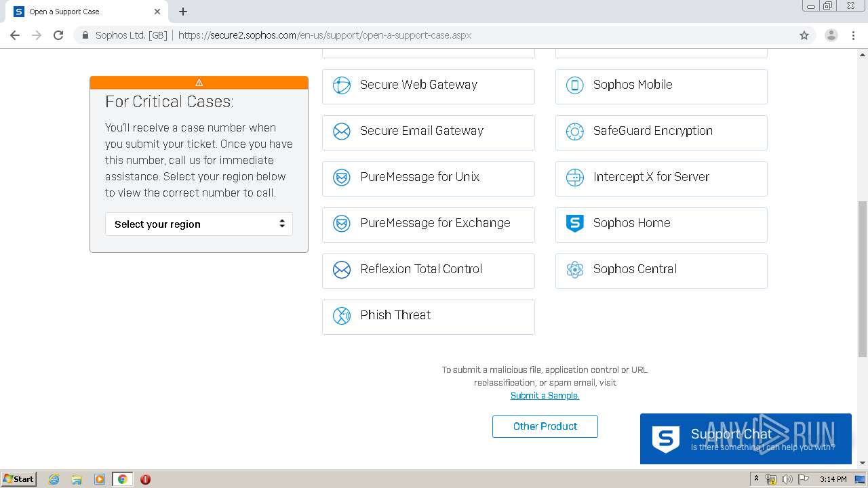Click the Action Center flag tray icon
Viewport: 868px width, 488px height.
click(804, 479)
